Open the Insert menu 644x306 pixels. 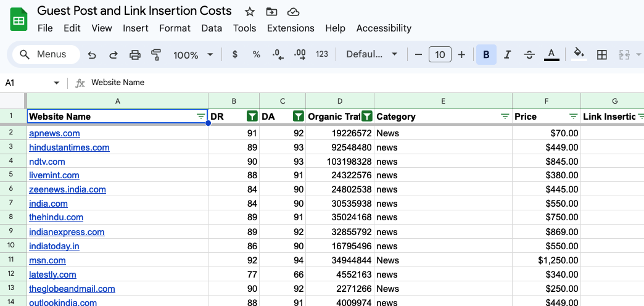click(x=136, y=28)
